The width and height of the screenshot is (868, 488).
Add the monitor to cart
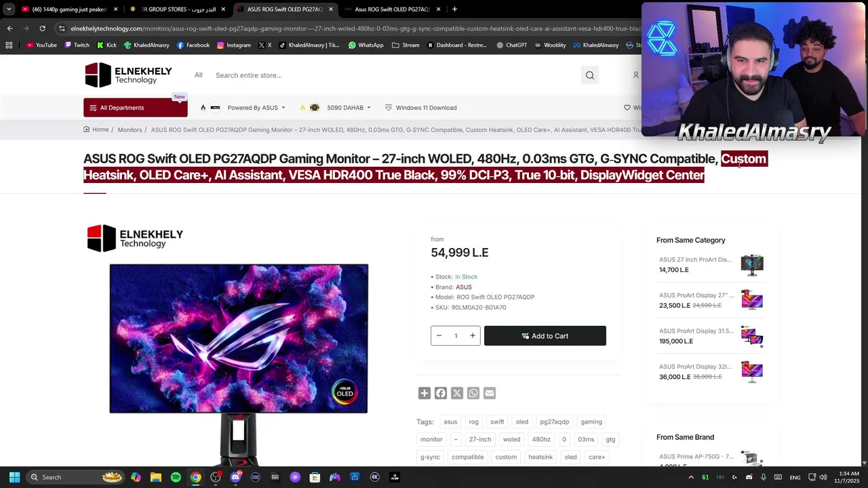545,335
